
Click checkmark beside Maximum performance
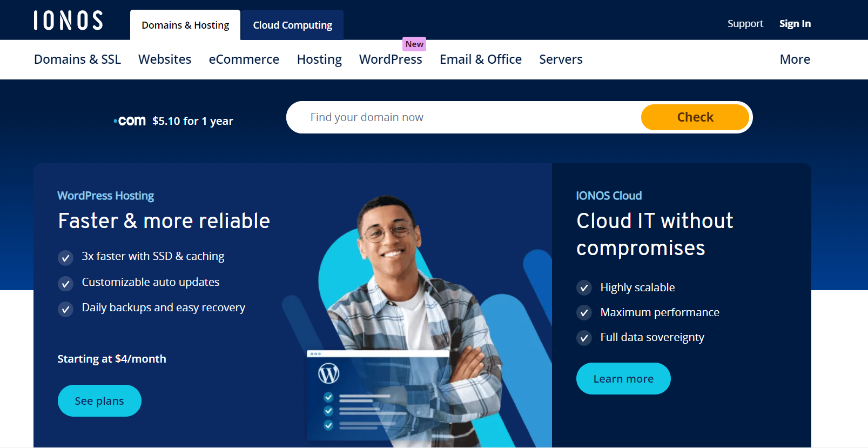point(584,313)
